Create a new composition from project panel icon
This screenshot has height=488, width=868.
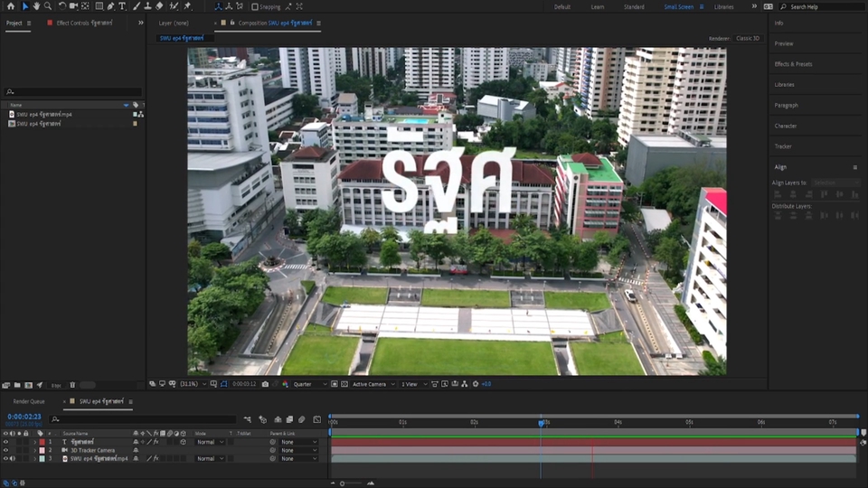28,385
